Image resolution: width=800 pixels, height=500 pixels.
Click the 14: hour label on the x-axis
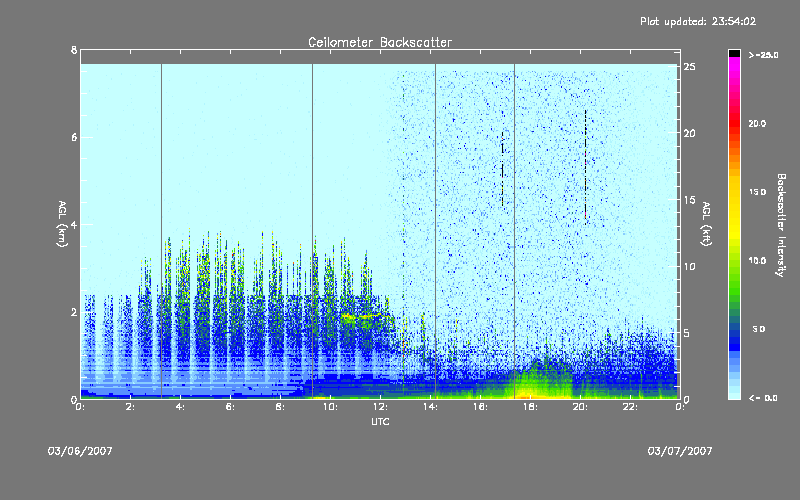coord(430,407)
